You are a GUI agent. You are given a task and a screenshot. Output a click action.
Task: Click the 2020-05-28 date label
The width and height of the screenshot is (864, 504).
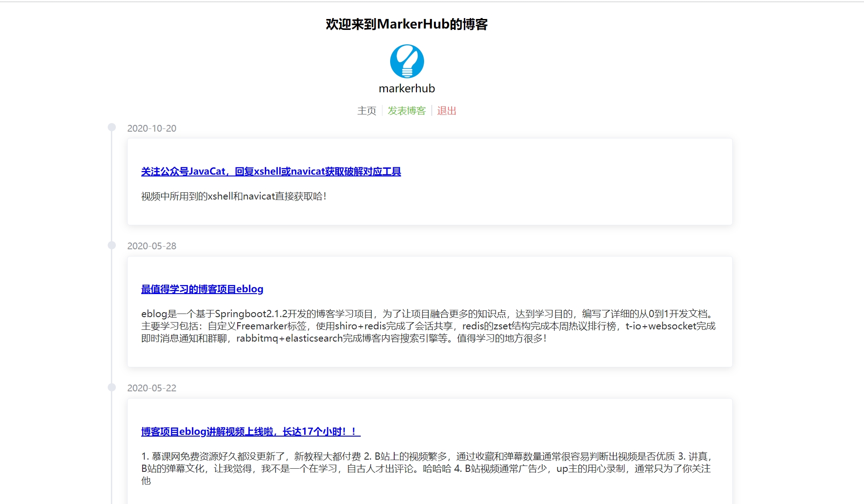coord(152,246)
